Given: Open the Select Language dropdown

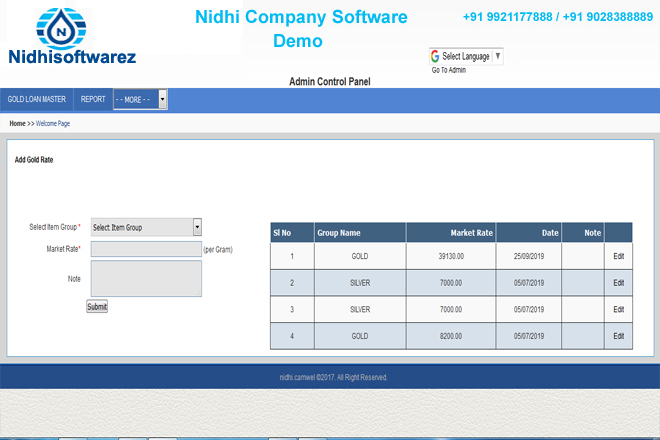Looking at the screenshot, I should click(x=466, y=56).
